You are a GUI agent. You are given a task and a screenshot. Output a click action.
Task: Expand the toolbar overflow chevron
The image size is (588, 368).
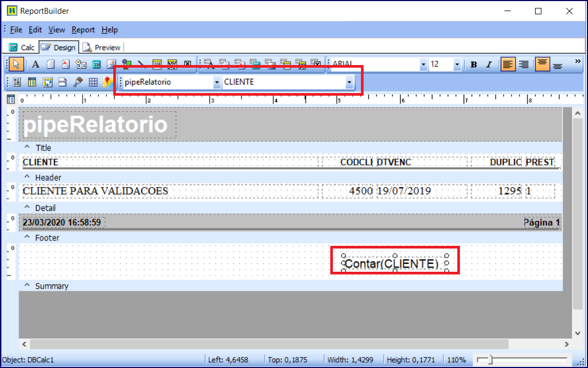coord(578,61)
